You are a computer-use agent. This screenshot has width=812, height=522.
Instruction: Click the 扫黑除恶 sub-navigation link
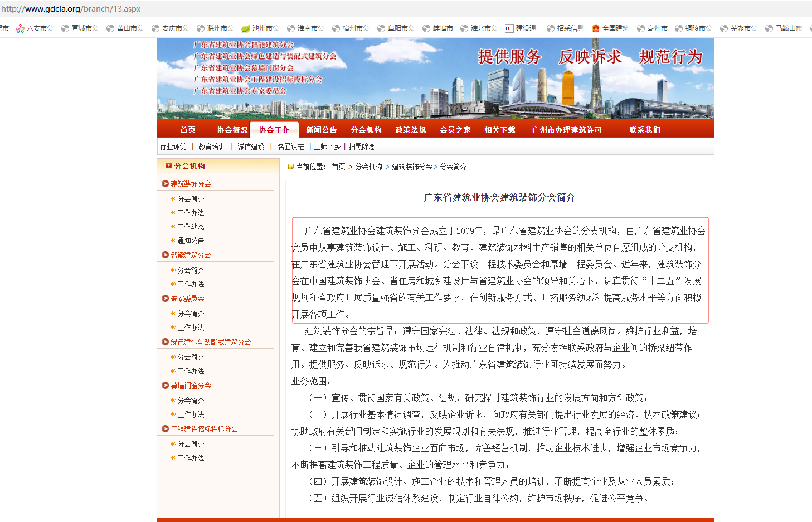(362, 147)
